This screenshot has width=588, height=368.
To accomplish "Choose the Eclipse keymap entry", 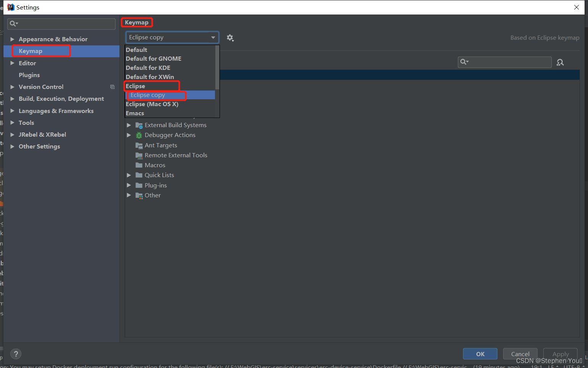I will [170, 86].
